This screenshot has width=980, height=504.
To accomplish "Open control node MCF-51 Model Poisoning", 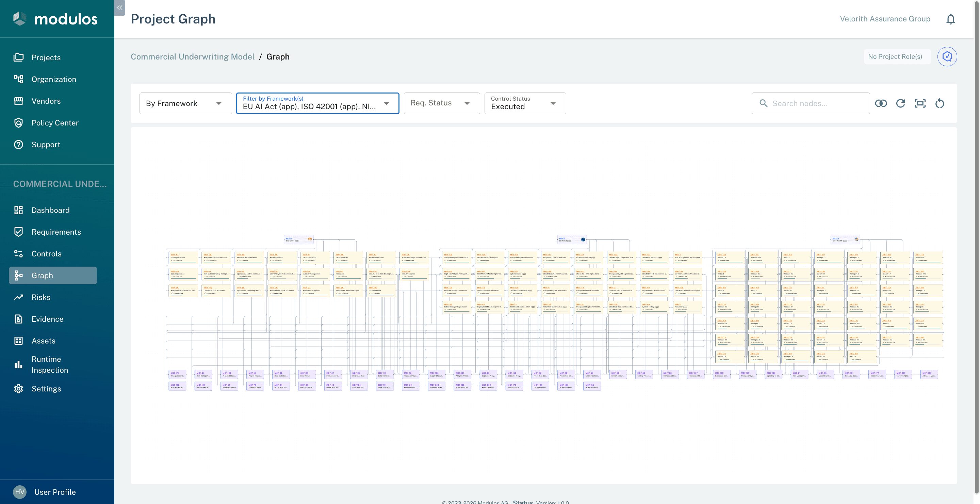I will 229,386.
